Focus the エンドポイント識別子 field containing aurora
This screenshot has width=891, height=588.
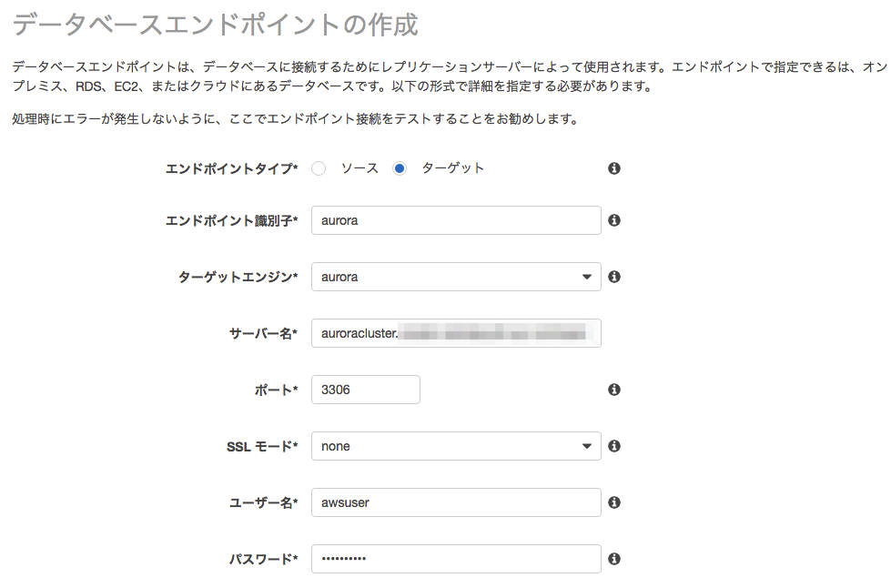click(455, 220)
